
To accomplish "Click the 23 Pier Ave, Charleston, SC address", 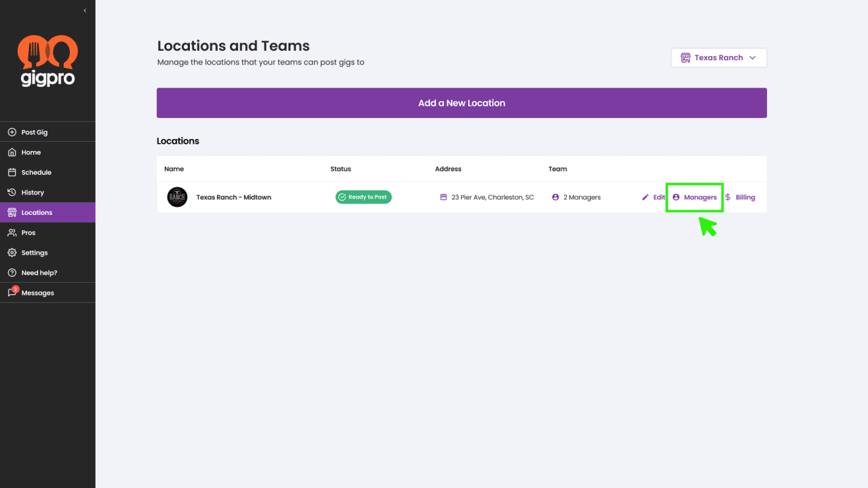I will (493, 197).
